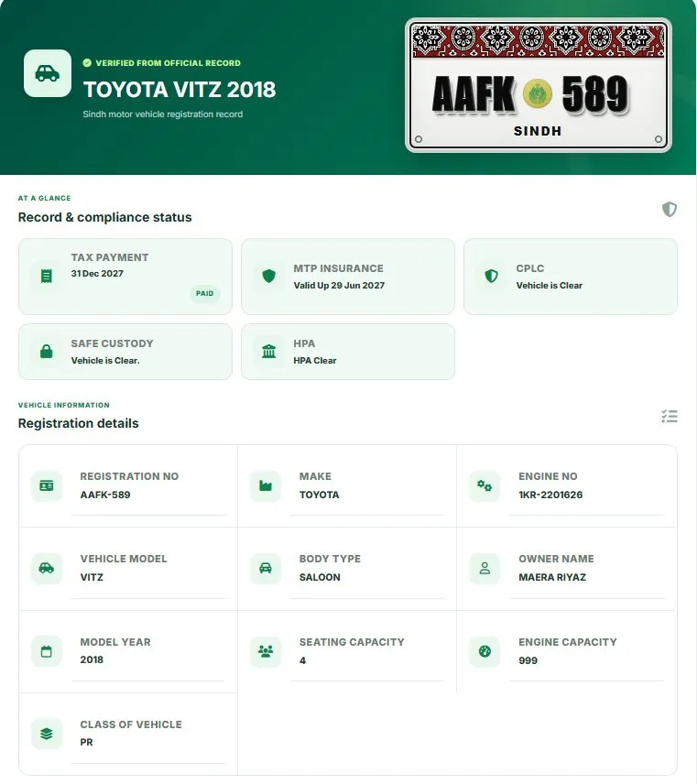Click the SINDH text on the number plate
Screen dimensions: 697x784
(x=538, y=131)
